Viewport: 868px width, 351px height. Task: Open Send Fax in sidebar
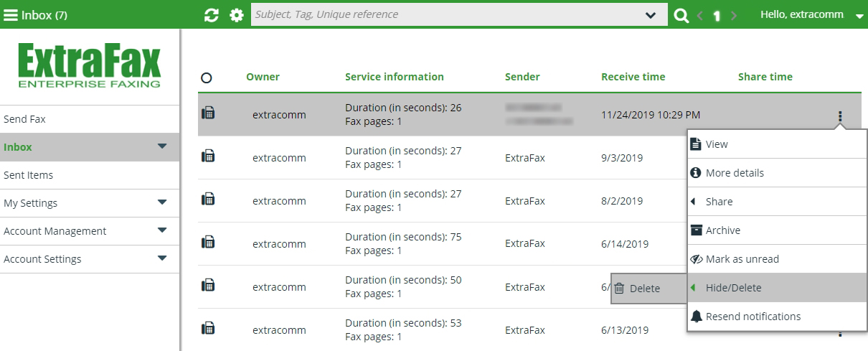point(90,119)
